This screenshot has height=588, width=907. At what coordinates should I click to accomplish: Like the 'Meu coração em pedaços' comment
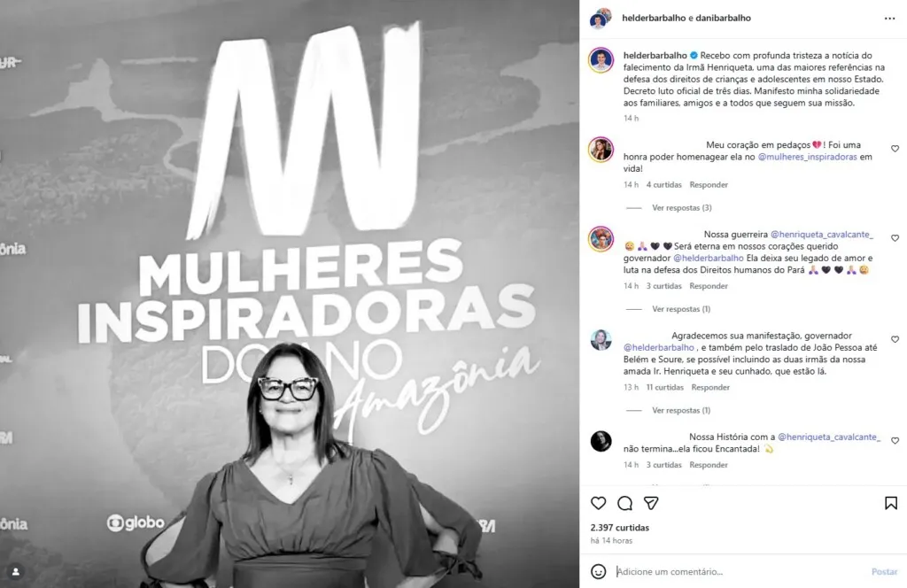[895, 149]
